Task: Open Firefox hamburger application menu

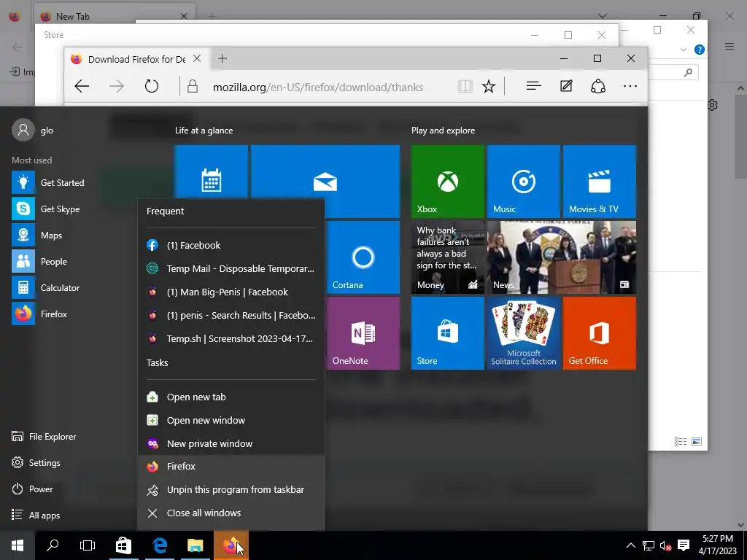Action: 729,46
